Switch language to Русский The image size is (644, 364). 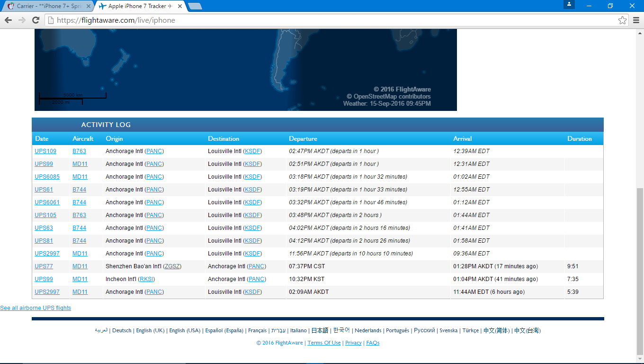(424, 331)
